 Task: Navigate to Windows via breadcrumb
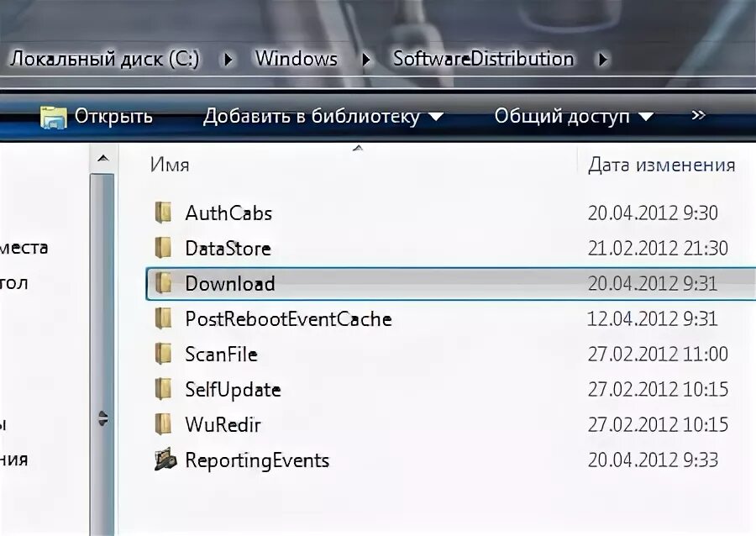[296, 59]
